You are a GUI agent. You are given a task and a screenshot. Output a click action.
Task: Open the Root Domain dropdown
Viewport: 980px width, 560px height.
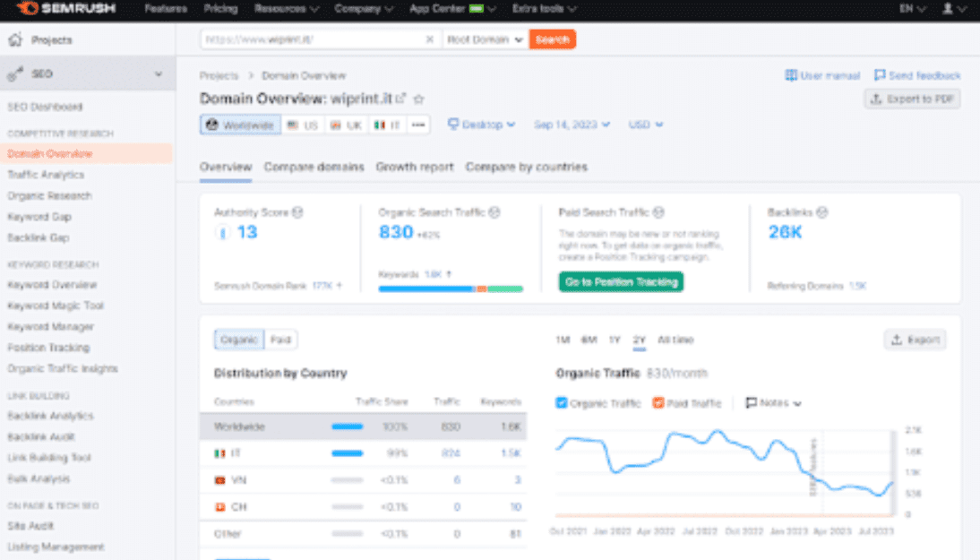pyautogui.click(x=486, y=39)
